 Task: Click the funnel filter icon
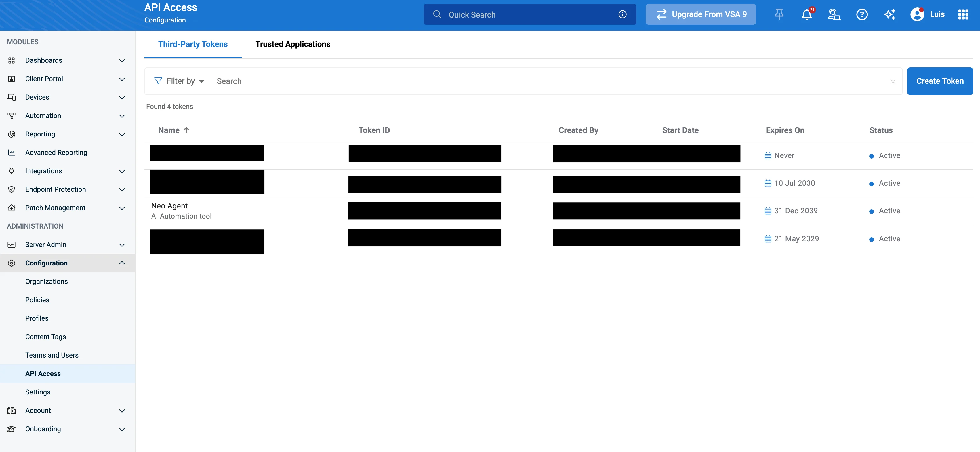[x=158, y=81]
